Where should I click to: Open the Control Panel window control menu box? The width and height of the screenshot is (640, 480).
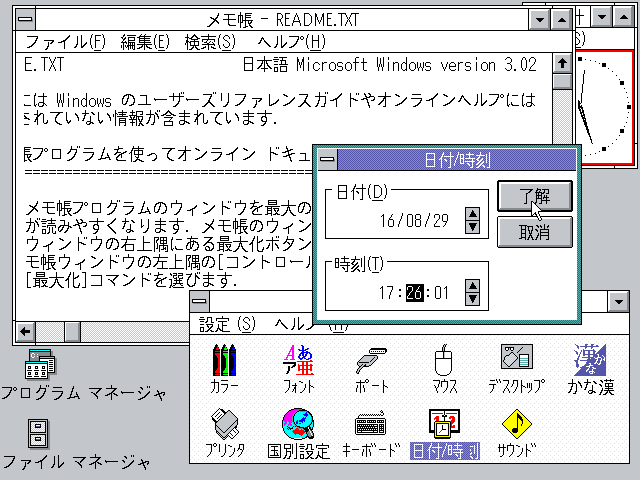(x=200, y=301)
